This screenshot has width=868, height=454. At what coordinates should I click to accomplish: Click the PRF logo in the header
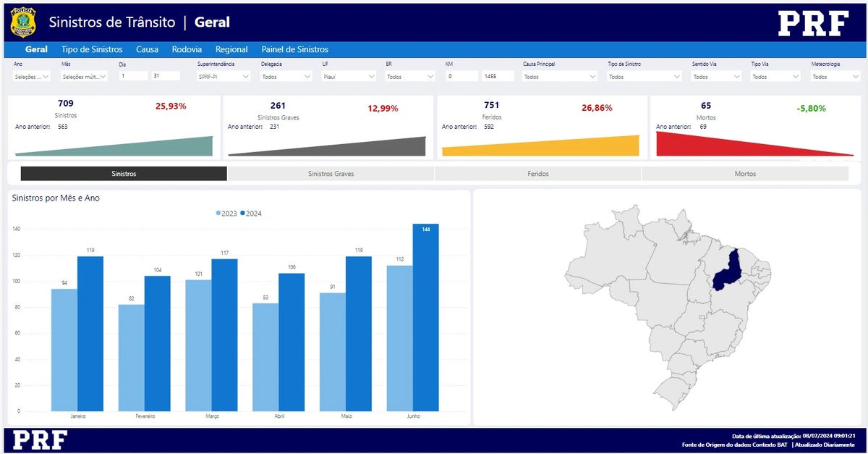(813, 24)
